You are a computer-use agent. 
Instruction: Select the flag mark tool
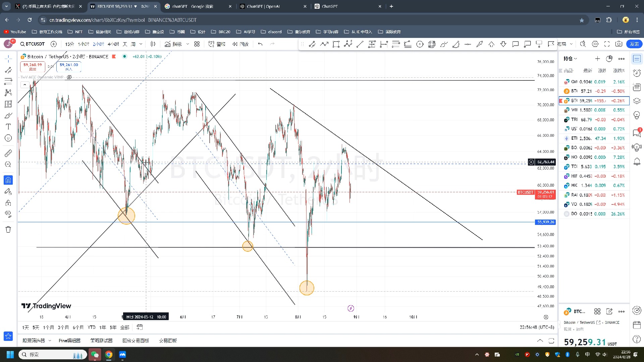click(551, 44)
